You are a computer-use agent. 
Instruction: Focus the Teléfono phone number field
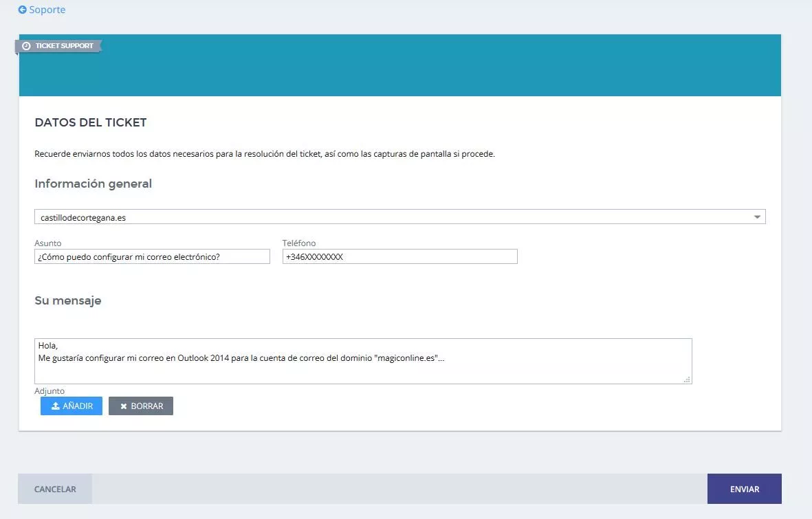point(399,256)
